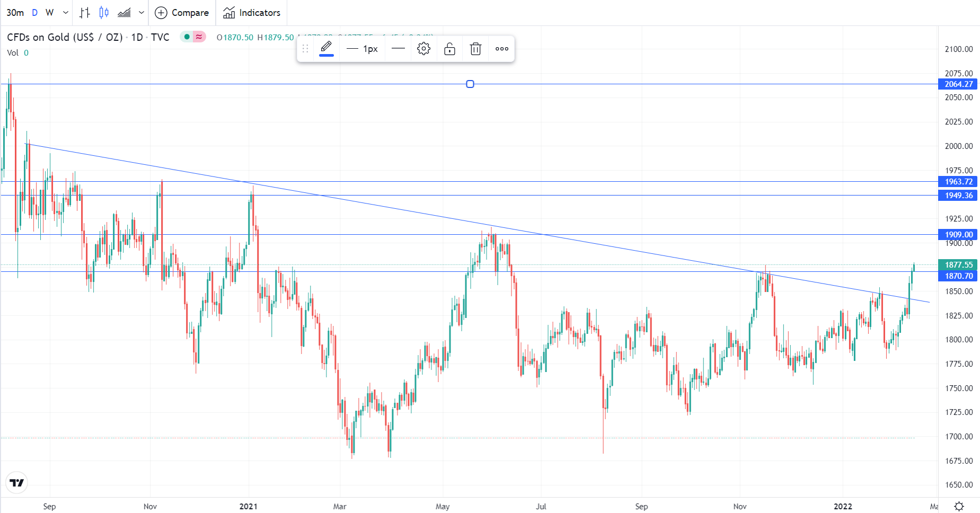Viewport: 980px width, 513px height.
Task: Click the 1909.00 price label
Action: coord(958,235)
